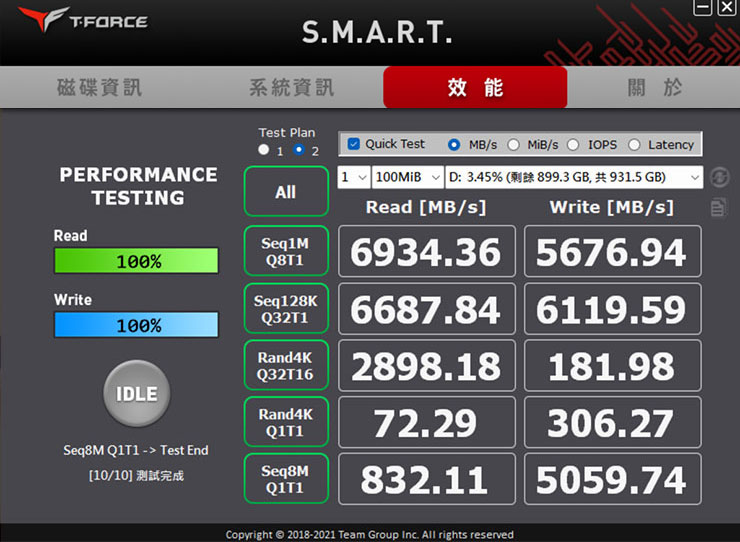Click the Rand4K Q1T1 read value 72.29
The image size is (740, 542).
[x=427, y=423]
